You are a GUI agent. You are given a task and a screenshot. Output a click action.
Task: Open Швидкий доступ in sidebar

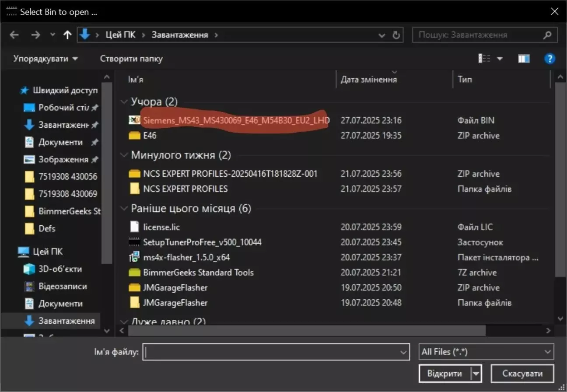pos(59,91)
